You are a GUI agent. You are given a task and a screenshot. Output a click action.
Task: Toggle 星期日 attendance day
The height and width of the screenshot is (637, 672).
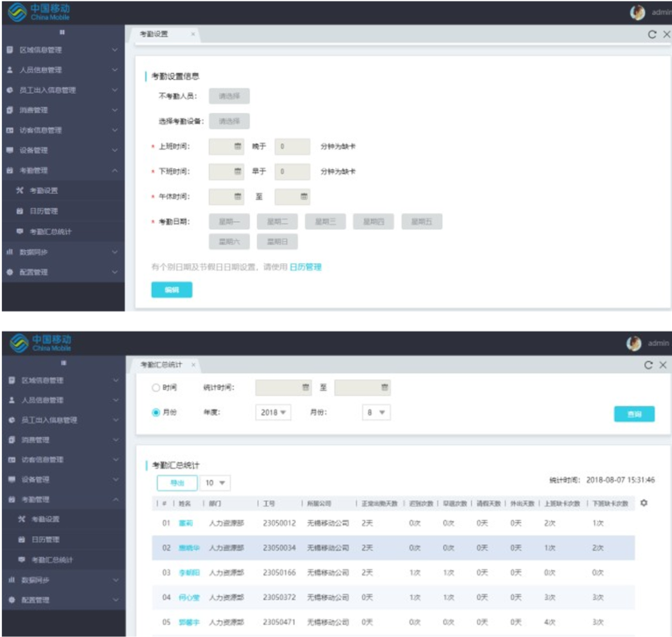pos(277,242)
